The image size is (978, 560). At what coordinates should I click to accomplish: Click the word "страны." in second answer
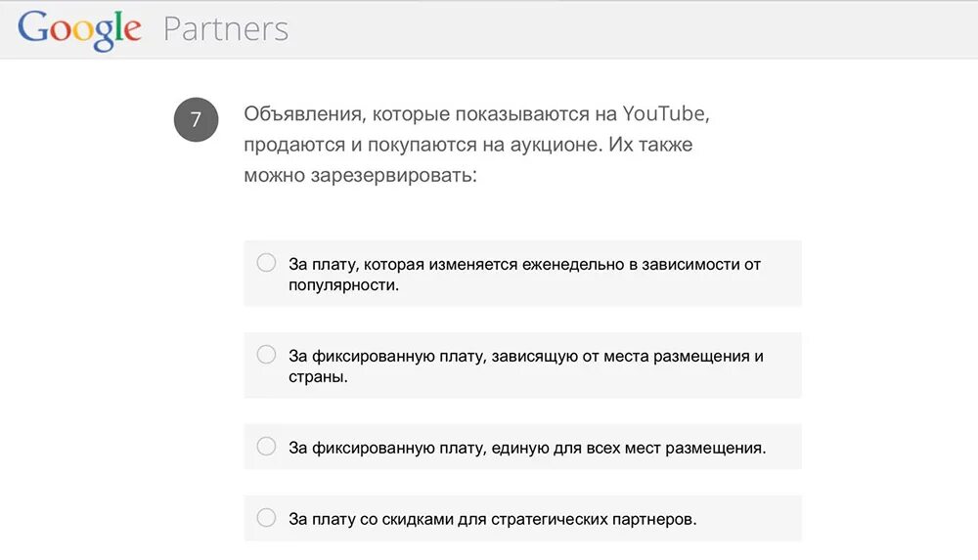pyautogui.click(x=318, y=377)
